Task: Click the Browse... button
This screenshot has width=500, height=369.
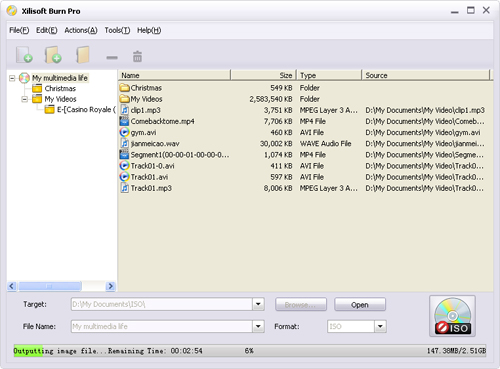Action: (301, 304)
